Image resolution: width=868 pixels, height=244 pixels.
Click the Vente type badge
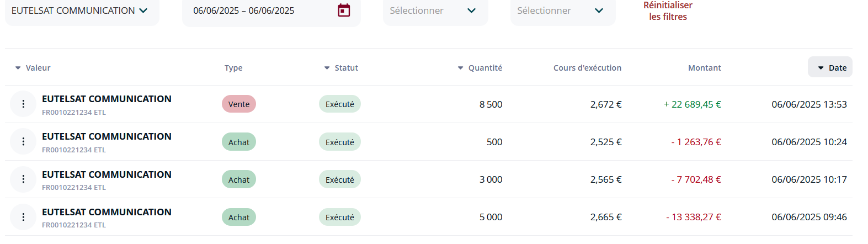[239, 104]
